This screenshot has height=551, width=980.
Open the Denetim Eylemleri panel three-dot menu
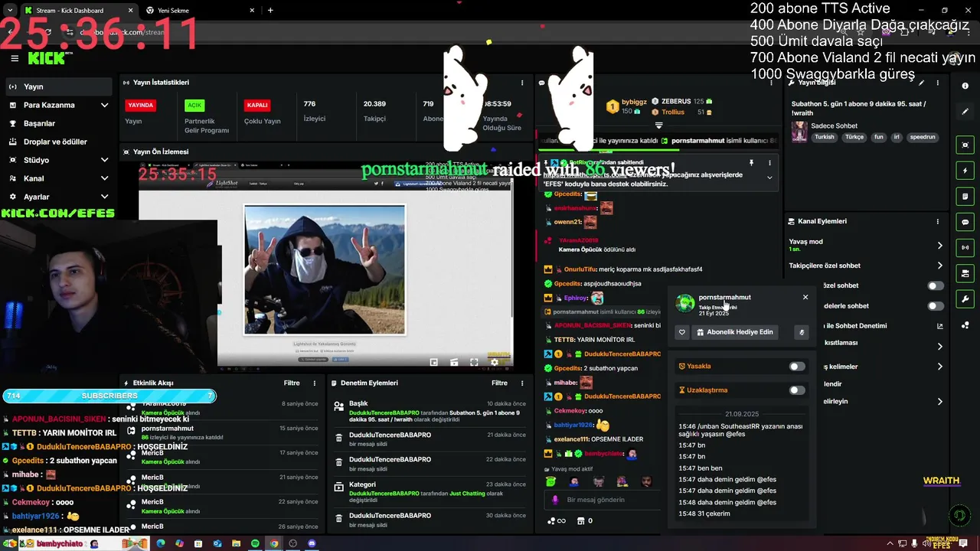(522, 383)
